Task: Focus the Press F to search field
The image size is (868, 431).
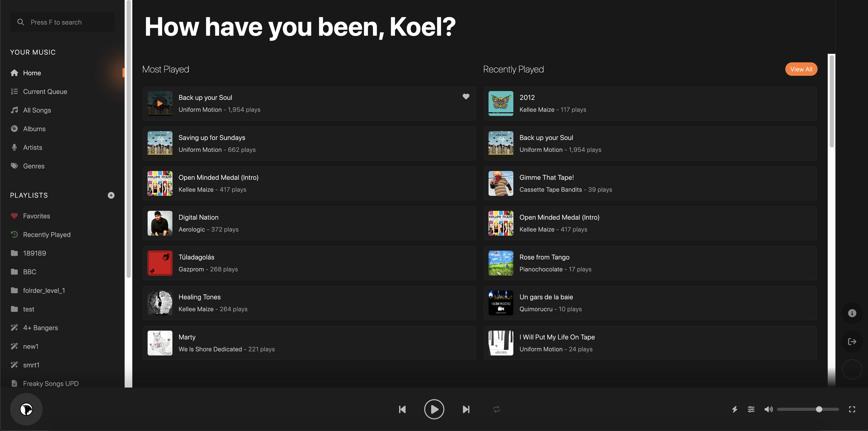Action: pos(62,22)
